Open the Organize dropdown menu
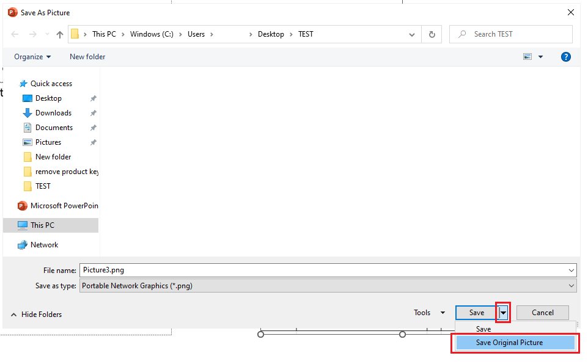 click(x=32, y=56)
